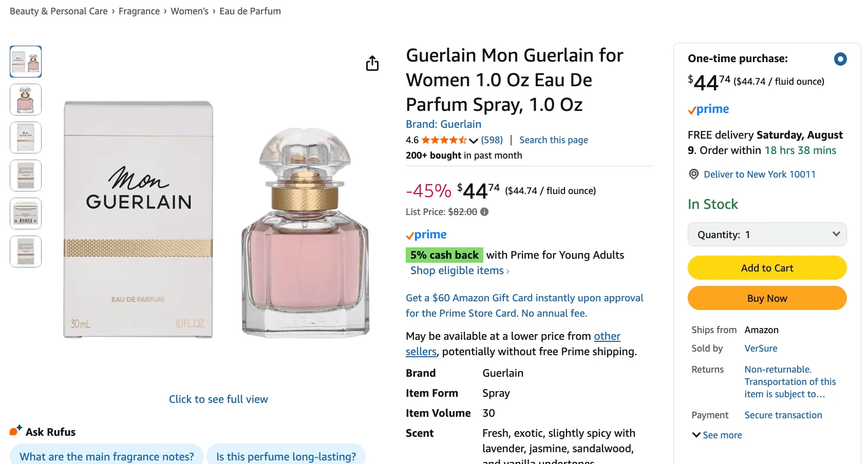Image resolution: width=868 pixels, height=464 pixels.
Task: Click 'What are the main fragrance notes?' suggestion
Action: [107, 456]
